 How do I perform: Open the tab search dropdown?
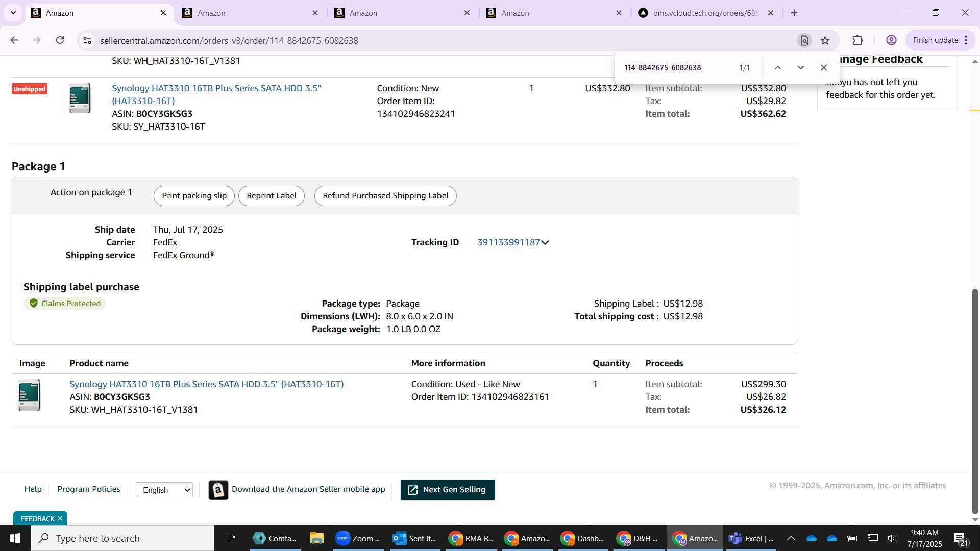coord(13,13)
